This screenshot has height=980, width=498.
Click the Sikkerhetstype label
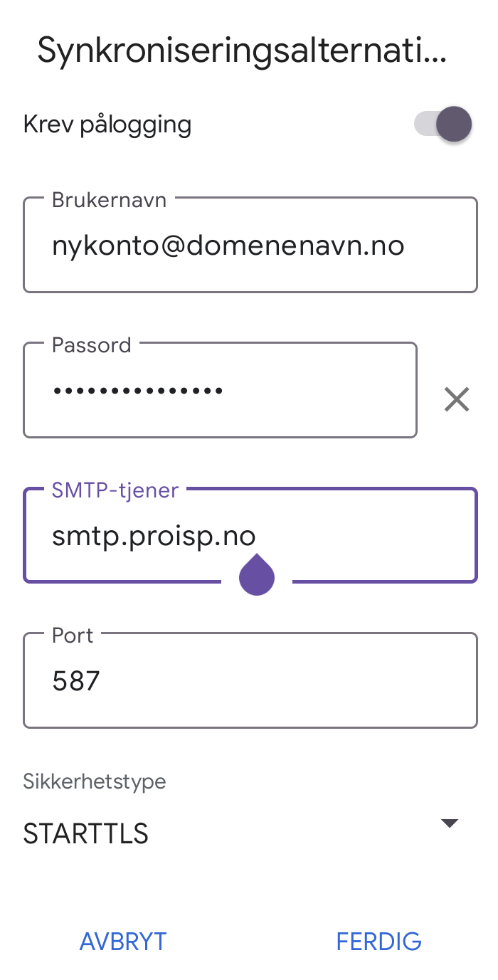[x=95, y=781]
